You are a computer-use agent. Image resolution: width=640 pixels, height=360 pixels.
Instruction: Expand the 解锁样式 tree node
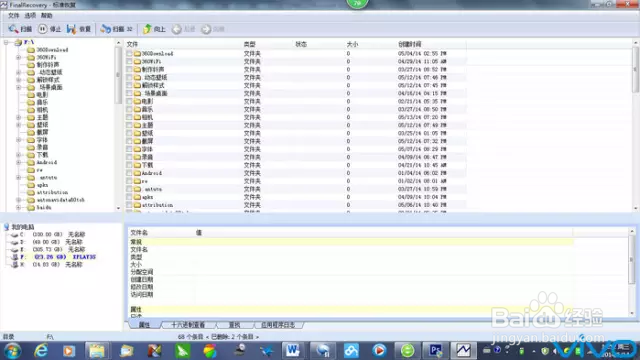pyautogui.click(x=18, y=80)
